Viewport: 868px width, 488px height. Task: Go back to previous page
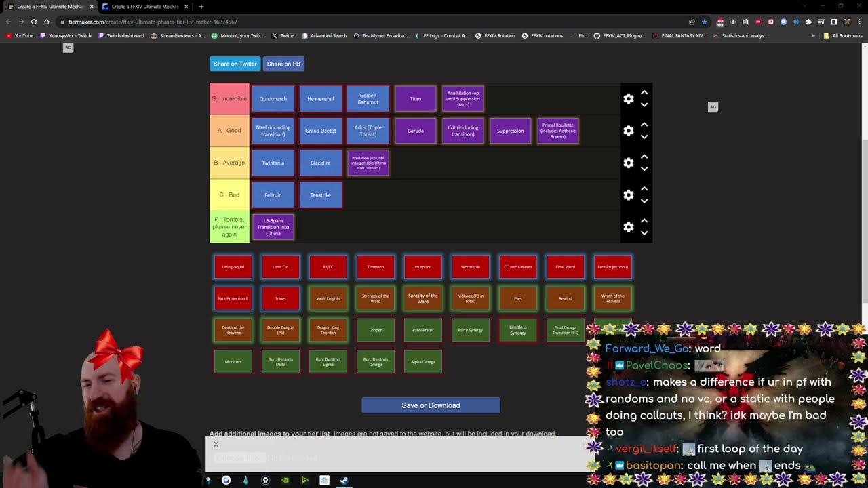(x=8, y=22)
